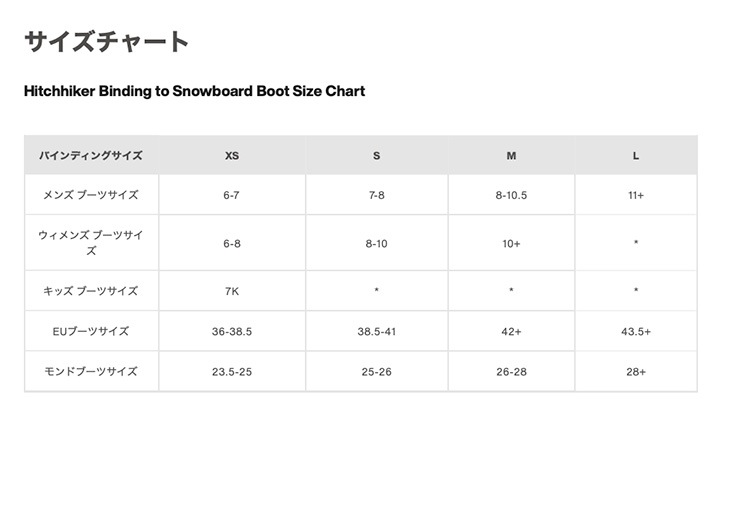The image size is (730, 529).
Task: Click the XS column header
Action: coord(232,156)
